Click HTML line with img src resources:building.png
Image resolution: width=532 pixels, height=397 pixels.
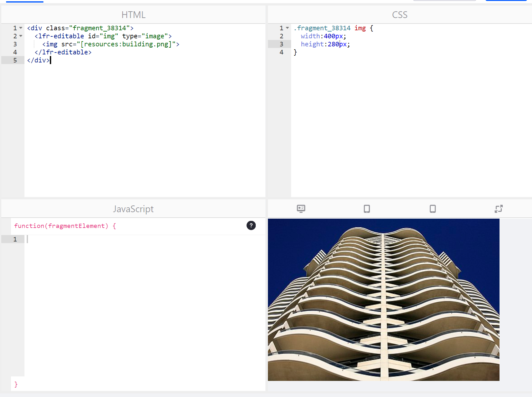[x=111, y=44]
